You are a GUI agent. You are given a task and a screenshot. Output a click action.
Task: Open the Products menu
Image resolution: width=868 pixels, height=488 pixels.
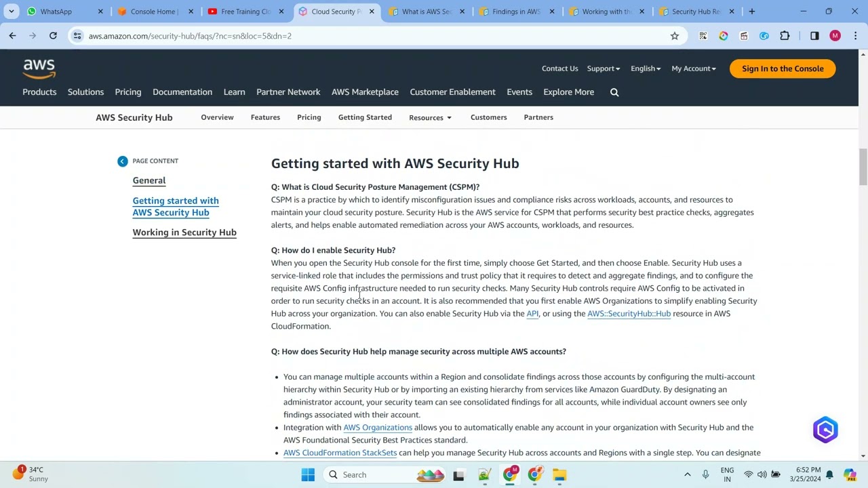coord(39,92)
